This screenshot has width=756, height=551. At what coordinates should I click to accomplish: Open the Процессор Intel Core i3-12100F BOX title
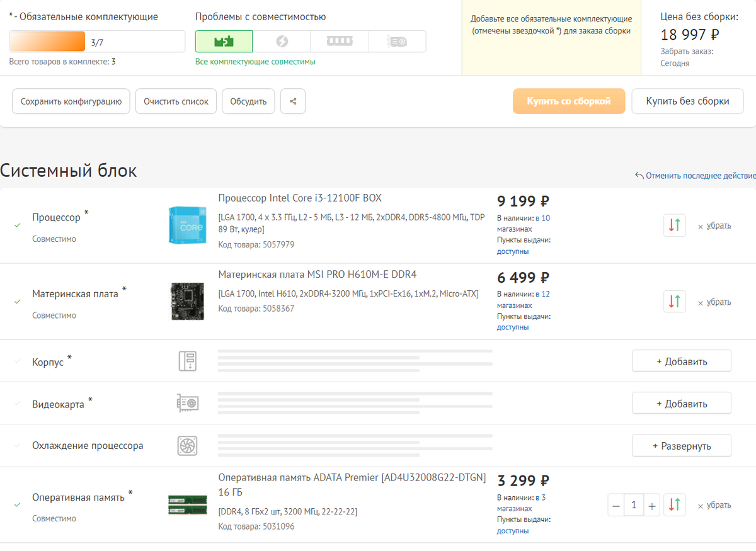pos(300,198)
